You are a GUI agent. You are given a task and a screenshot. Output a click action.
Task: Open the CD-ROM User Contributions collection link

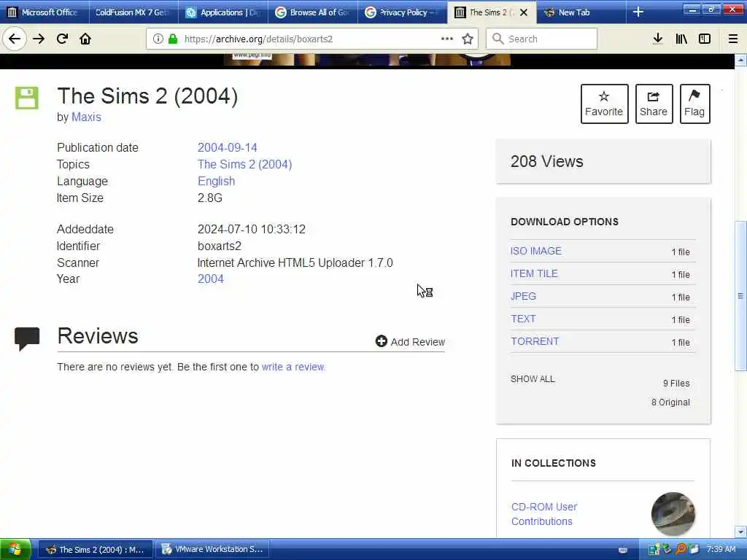pos(544,514)
